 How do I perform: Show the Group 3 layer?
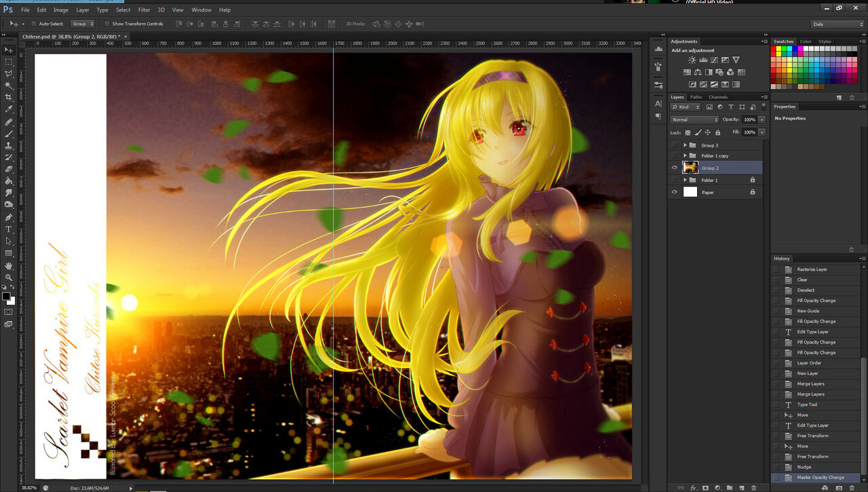tap(674, 145)
